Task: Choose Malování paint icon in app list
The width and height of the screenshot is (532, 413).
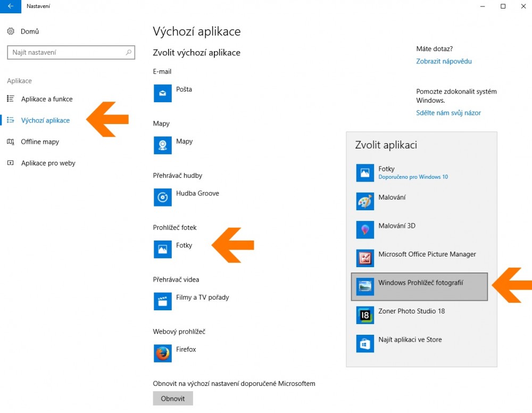Action: point(365,201)
